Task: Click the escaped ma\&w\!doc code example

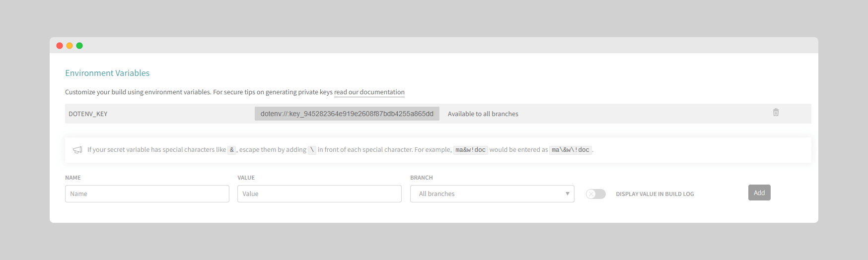Action: click(x=571, y=150)
